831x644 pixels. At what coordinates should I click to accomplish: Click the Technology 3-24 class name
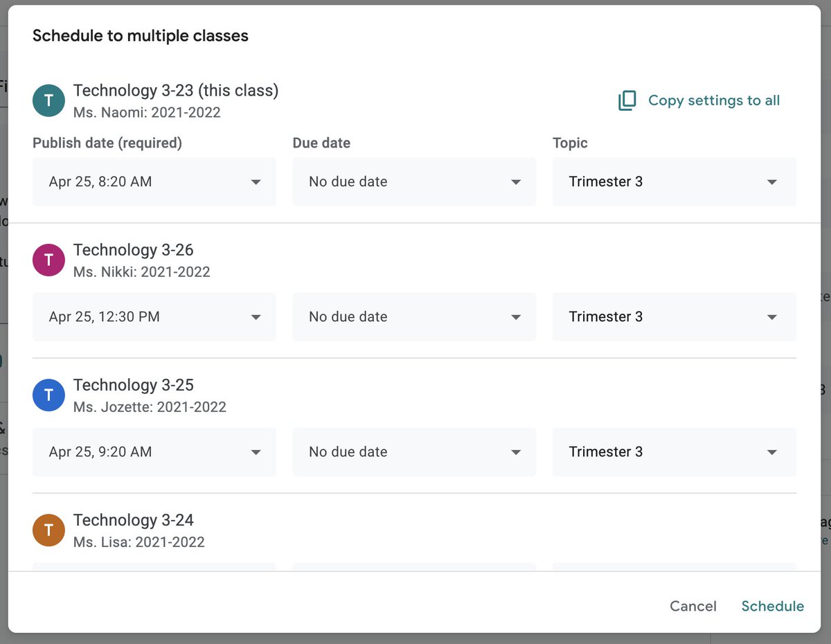(134, 520)
